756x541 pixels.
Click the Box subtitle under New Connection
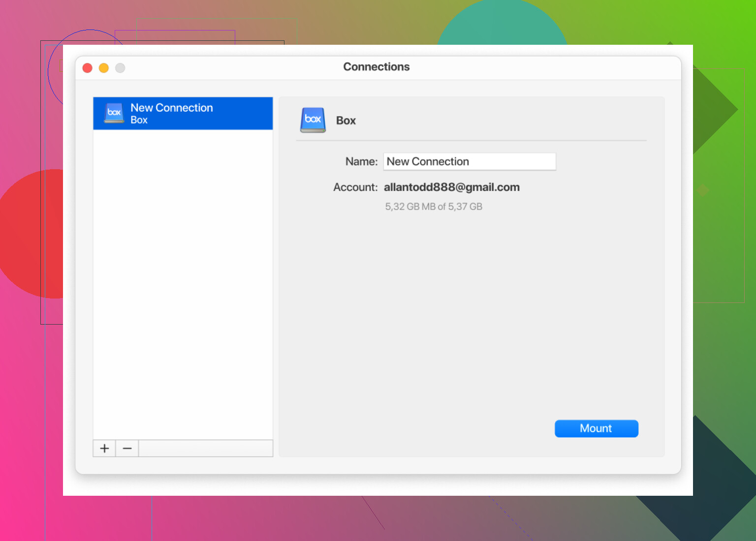click(x=139, y=120)
